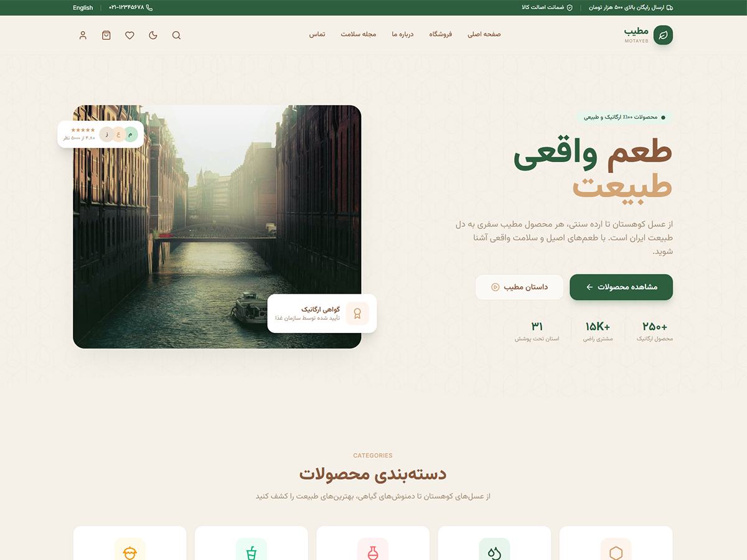Open the فروشگاه menu item

440,34
